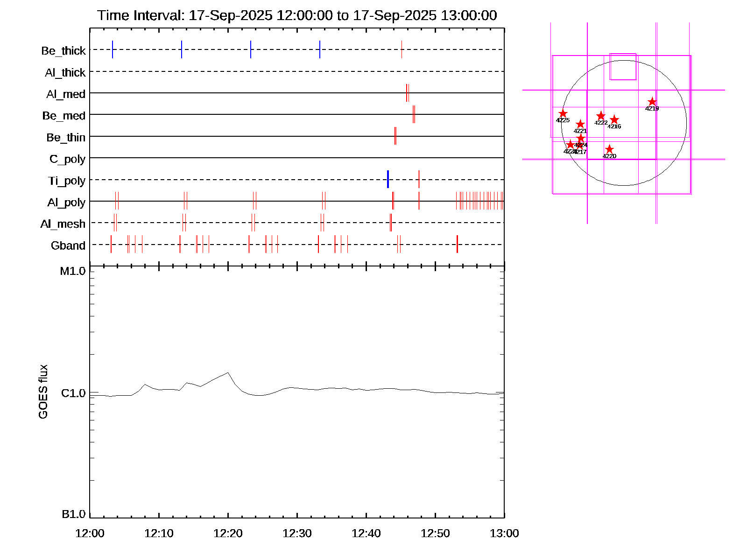
Task: Select the star above label 4221
Action: (580, 124)
